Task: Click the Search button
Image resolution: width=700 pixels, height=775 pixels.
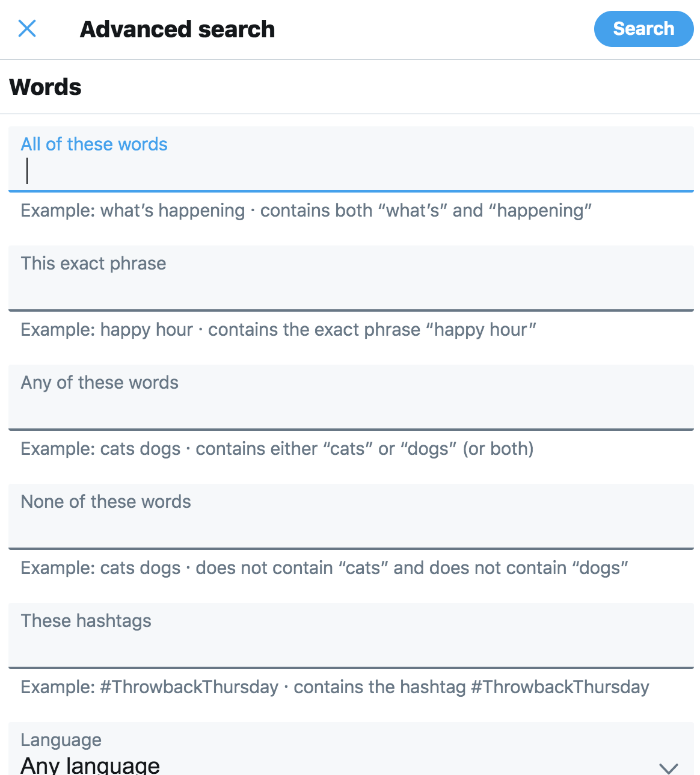Action: [x=643, y=28]
